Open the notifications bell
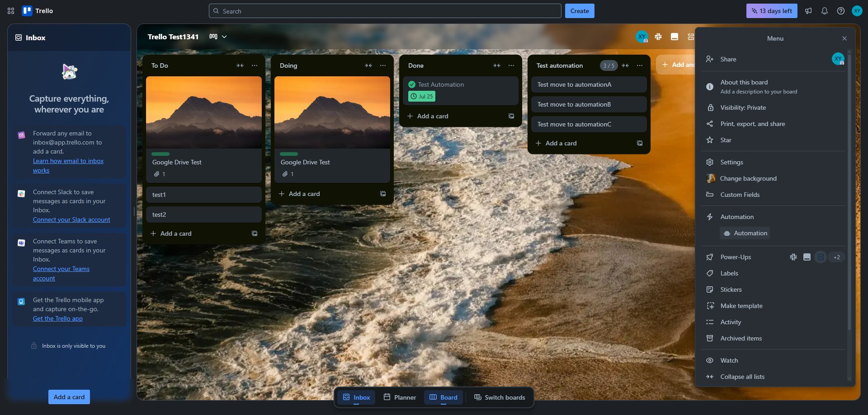Image resolution: width=868 pixels, height=415 pixels. [x=825, y=11]
